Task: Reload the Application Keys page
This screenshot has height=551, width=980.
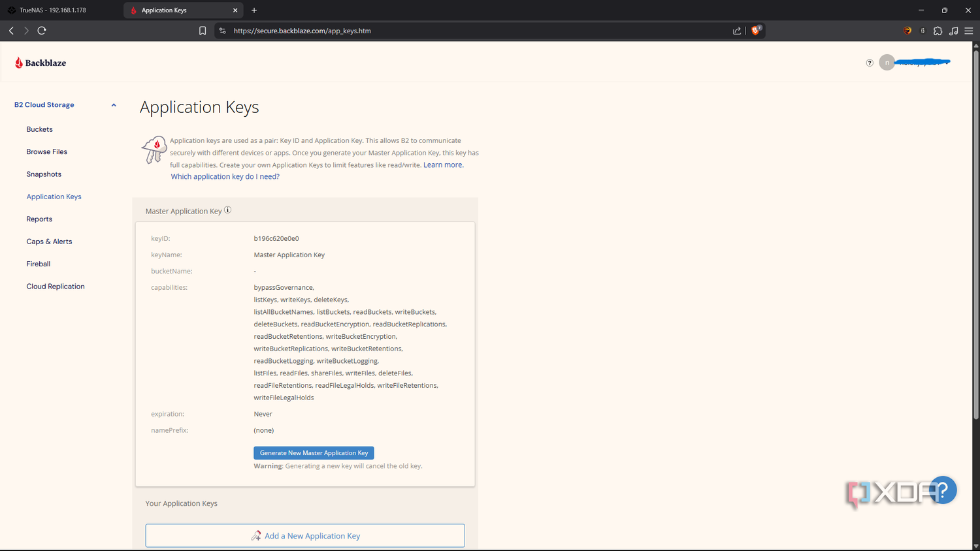Action: (42, 31)
